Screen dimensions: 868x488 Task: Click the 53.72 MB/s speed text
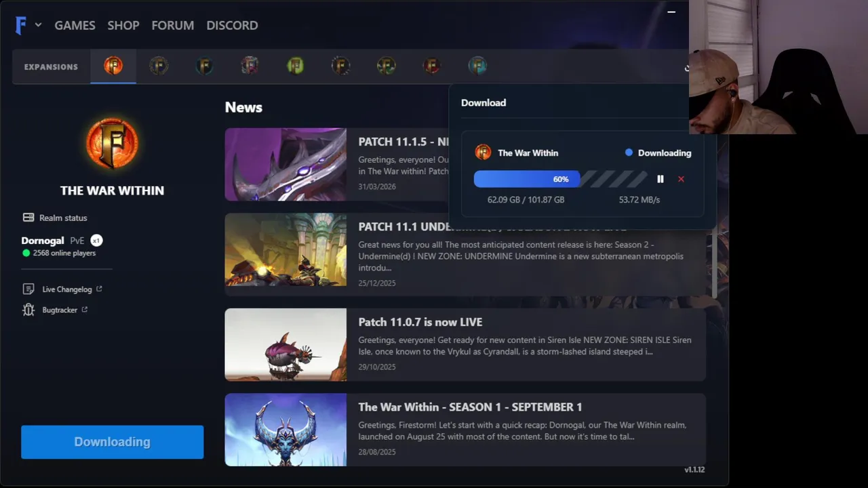(639, 199)
